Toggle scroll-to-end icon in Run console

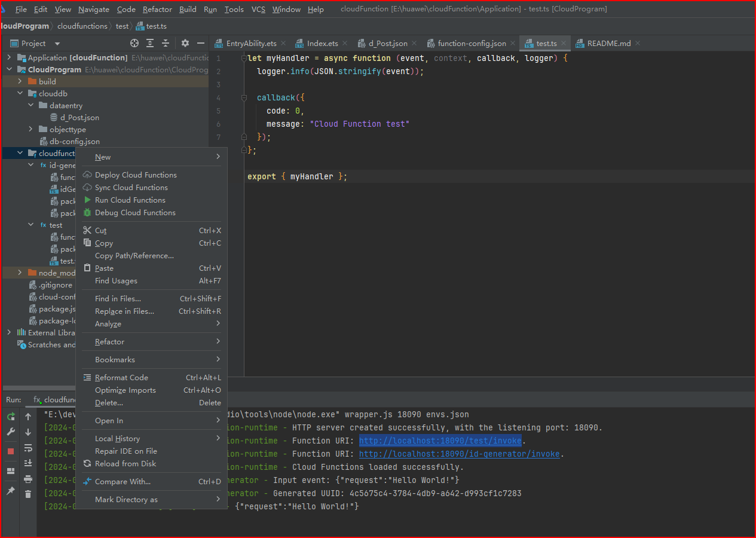click(x=28, y=463)
